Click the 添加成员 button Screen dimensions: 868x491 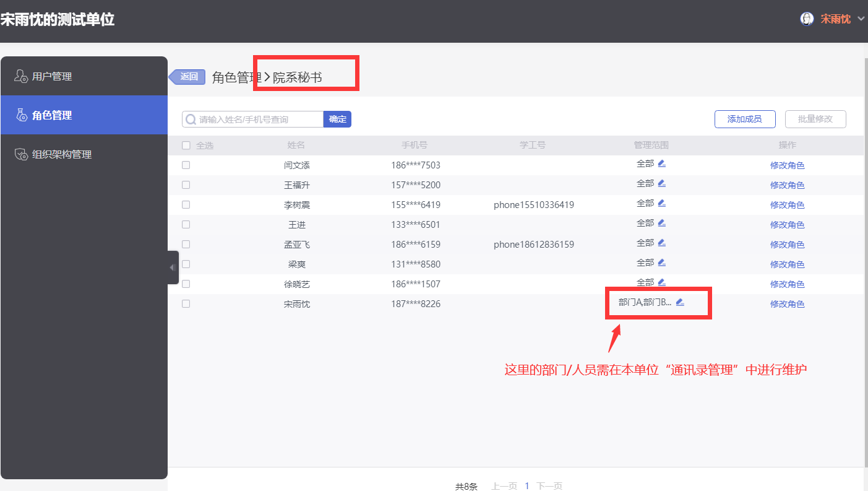(x=745, y=119)
